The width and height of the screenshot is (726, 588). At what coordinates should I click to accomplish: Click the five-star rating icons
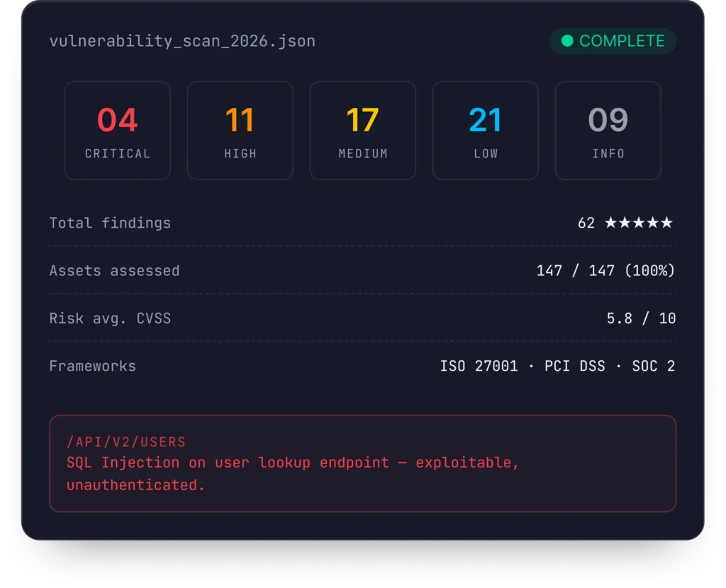tap(639, 223)
